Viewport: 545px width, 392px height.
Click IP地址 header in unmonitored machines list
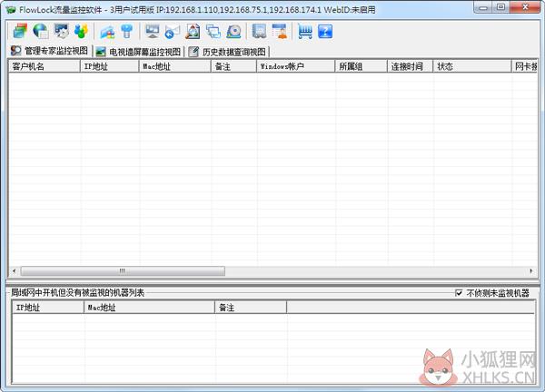click(x=48, y=308)
